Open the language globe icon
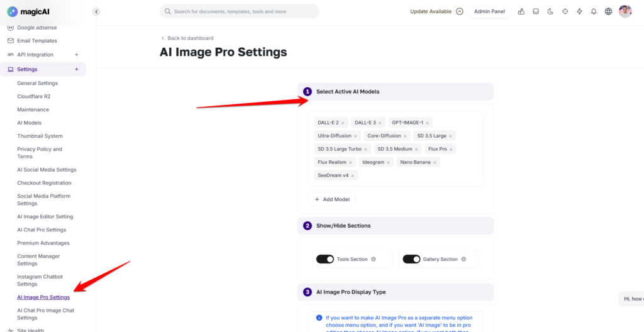644x332 pixels. coord(608,11)
